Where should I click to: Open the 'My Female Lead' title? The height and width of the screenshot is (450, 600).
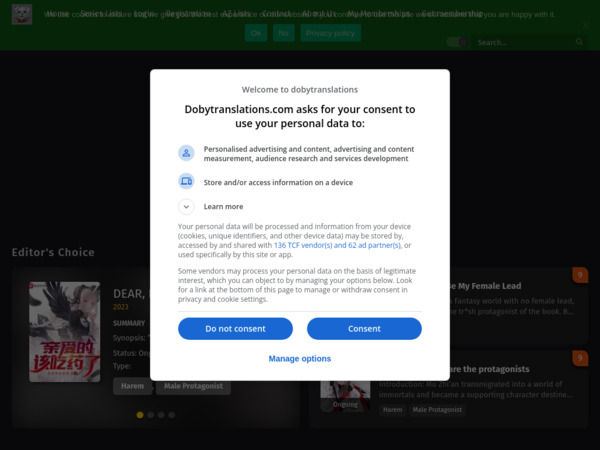point(486,286)
